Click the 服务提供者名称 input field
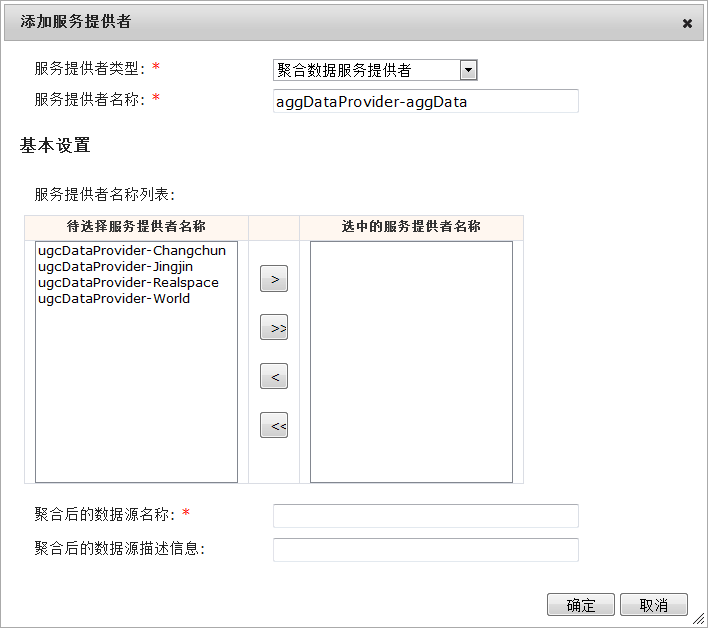Viewport: 708px width, 628px height. pyautogui.click(x=425, y=101)
